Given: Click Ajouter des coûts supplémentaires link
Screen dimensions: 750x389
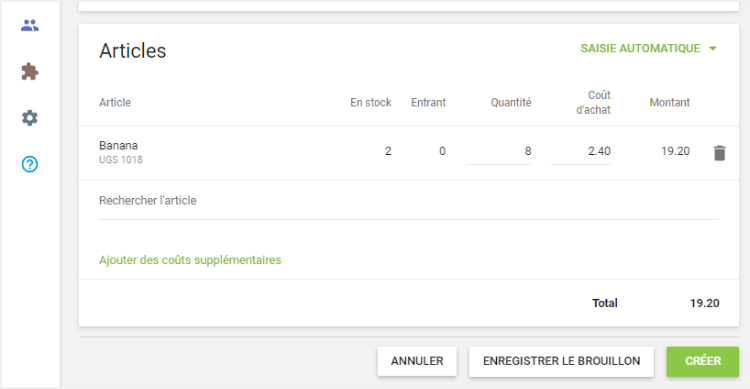Looking at the screenshot, I should [190, 260].
